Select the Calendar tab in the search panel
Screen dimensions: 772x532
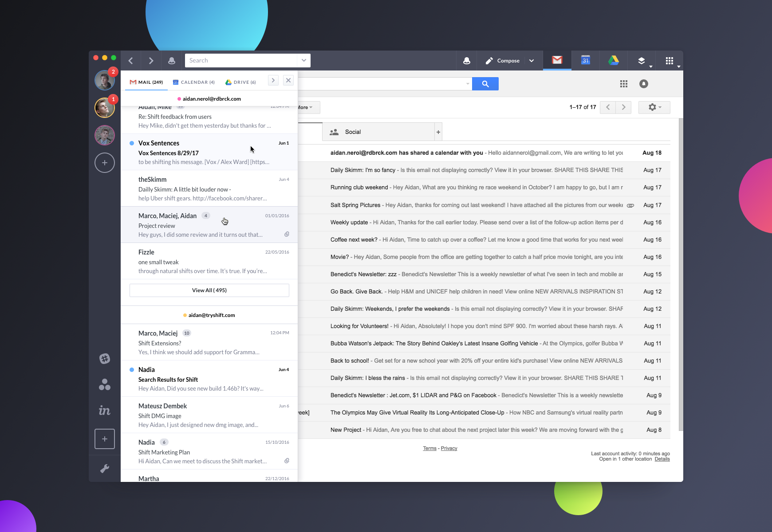coord(194,82)
